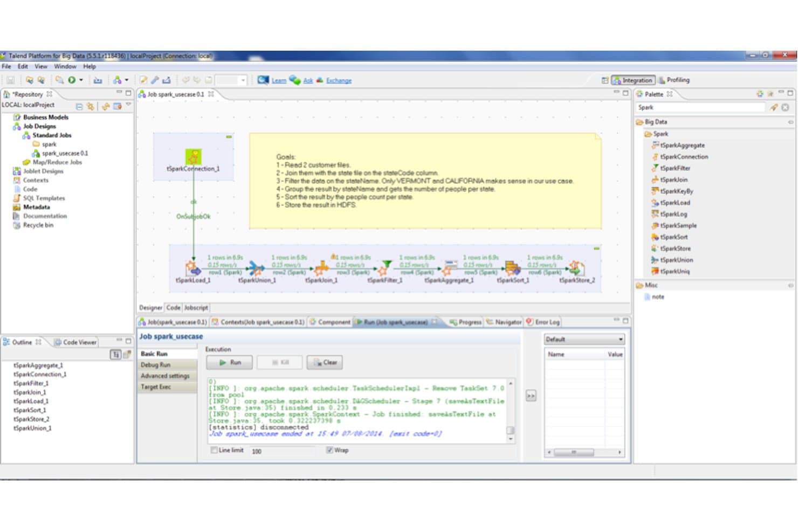Click the Line limit value field
Screen dimensions: 798x532
tap(283, 451)
